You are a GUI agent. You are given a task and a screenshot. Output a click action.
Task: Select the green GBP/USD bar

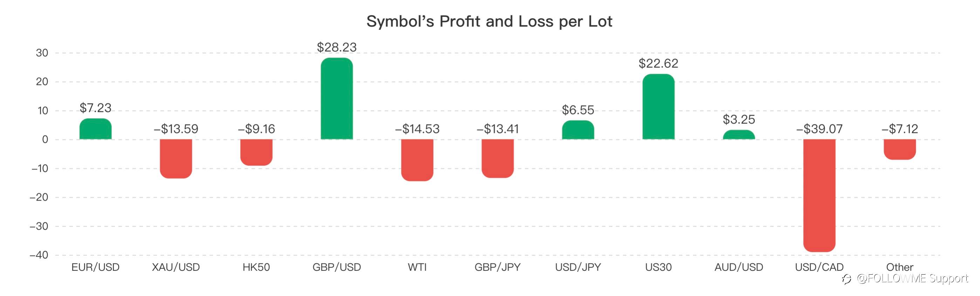coord(337,99)
